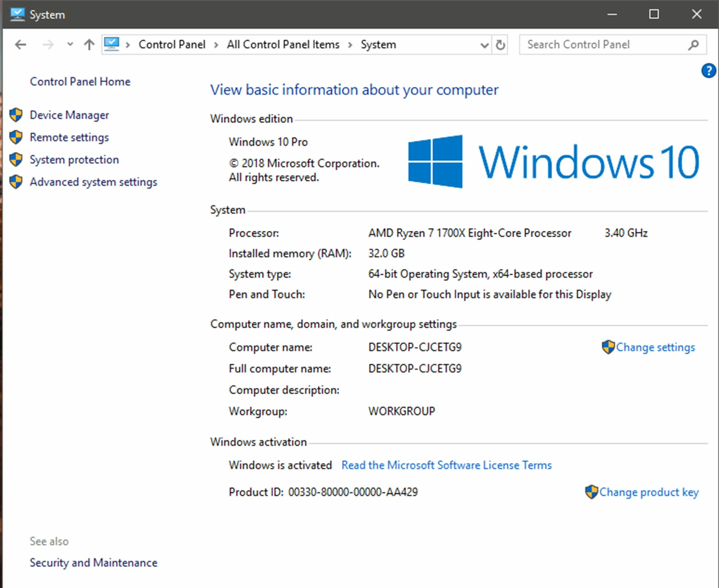This screenshot has width=719, height=588.
Task: Click the blue help question mark icon
Action: pos(708,71)
